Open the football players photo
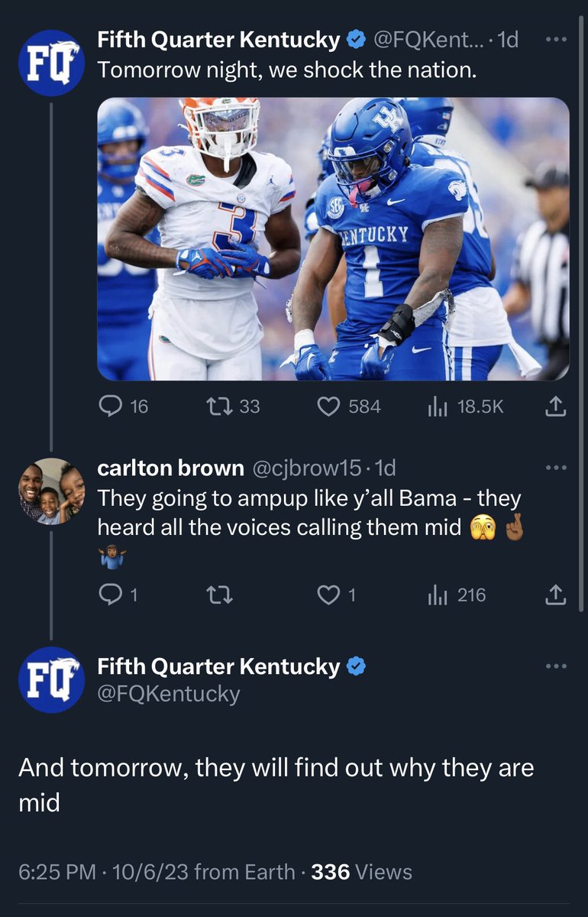Image resolution: width=588 pixels, height=917 pixels. coord(333,239)
